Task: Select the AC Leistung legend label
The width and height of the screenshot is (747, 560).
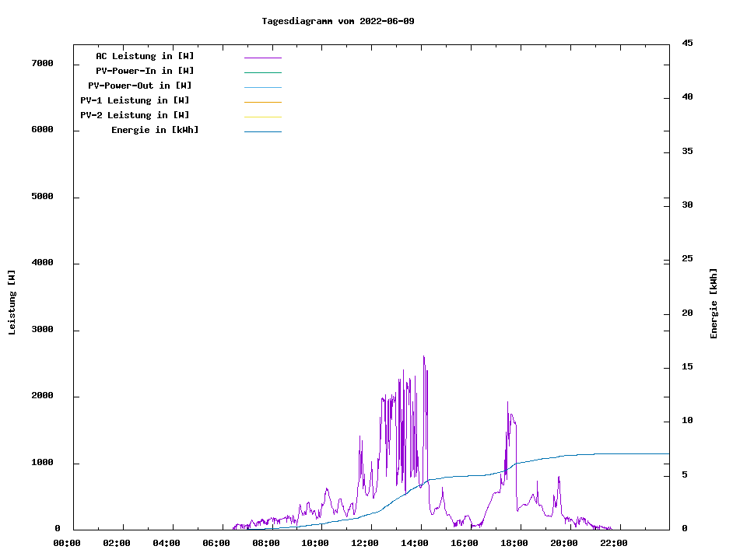Action: coord(145,56)
